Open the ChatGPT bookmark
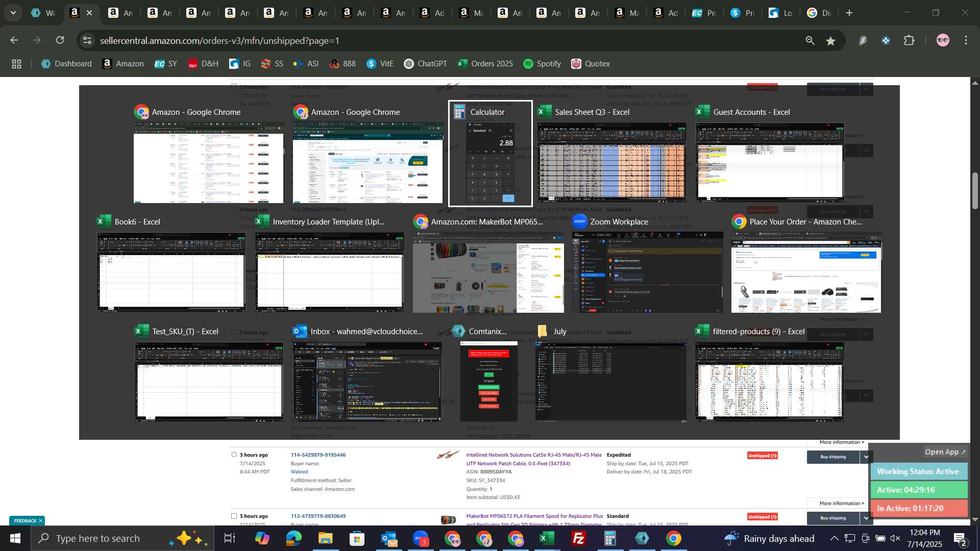Screen dimensions: 980x551 [x=426, y=64]
